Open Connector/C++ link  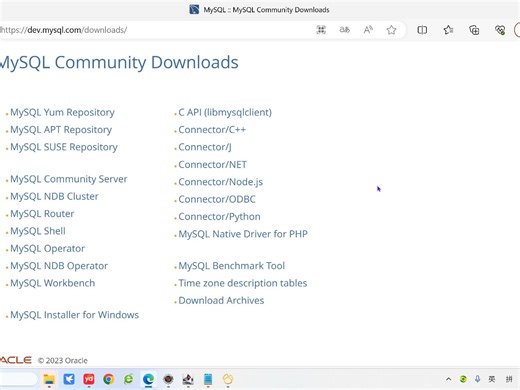pyautogui.click(x=212, y=130)
